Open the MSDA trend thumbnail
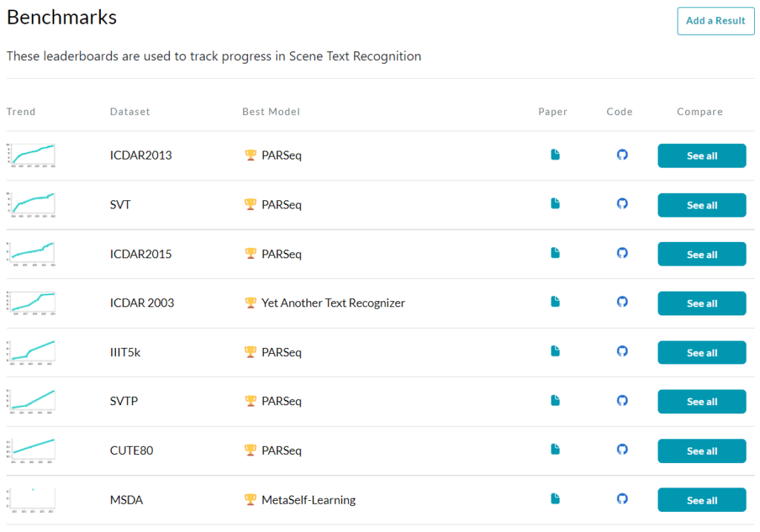 tap(30, 499)
